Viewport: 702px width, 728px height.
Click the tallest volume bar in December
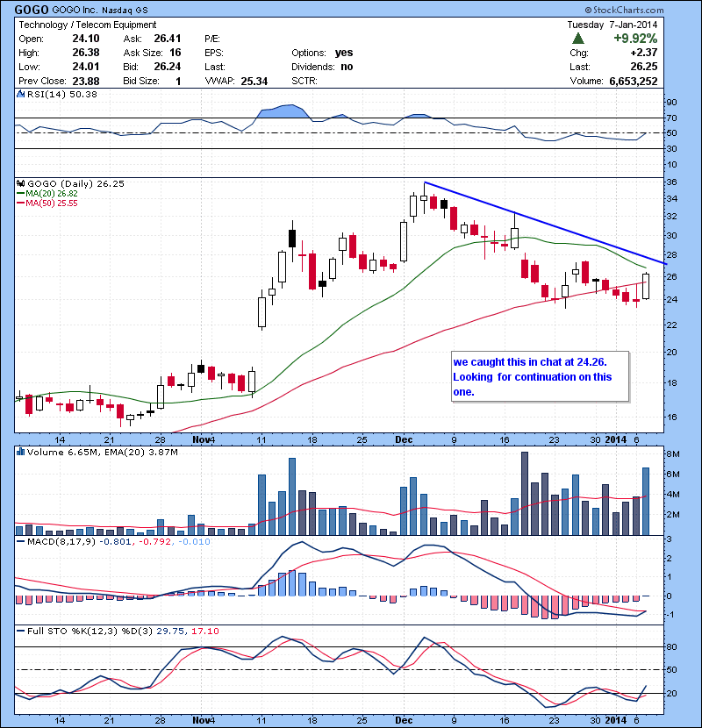pos(525,493)
